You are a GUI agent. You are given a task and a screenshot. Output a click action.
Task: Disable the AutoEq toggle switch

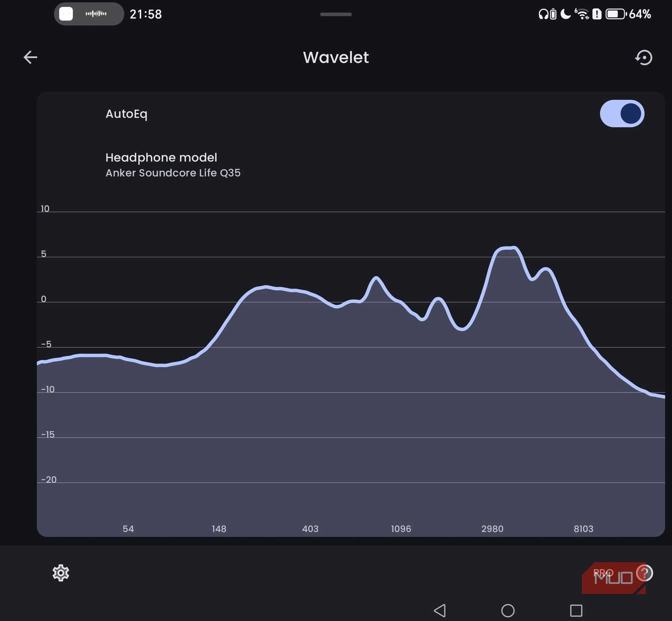(x=622, y=114)
